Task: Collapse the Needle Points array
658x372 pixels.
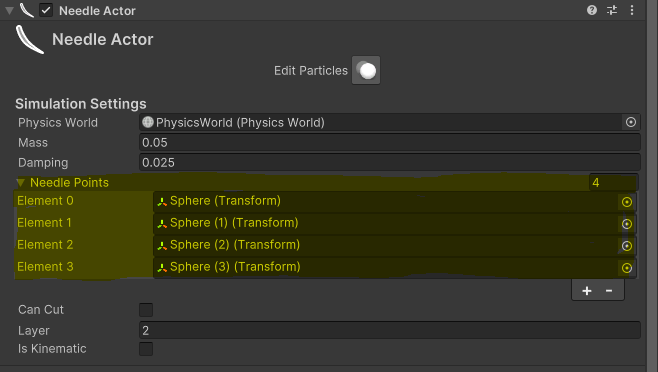Action: click(21, 183)
